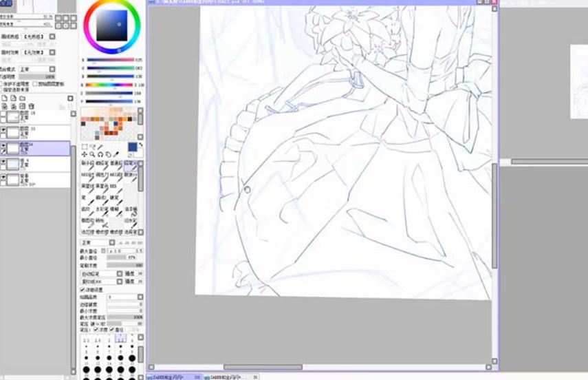
Task: Switch to the second document tab at bottom
Action: tap(227, 377)
